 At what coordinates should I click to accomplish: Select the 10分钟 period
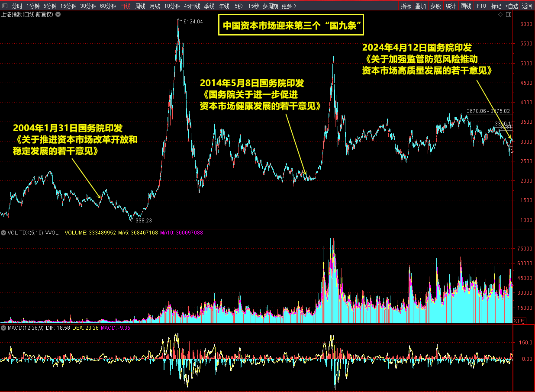pyautogui.click(x=172, y=6)
